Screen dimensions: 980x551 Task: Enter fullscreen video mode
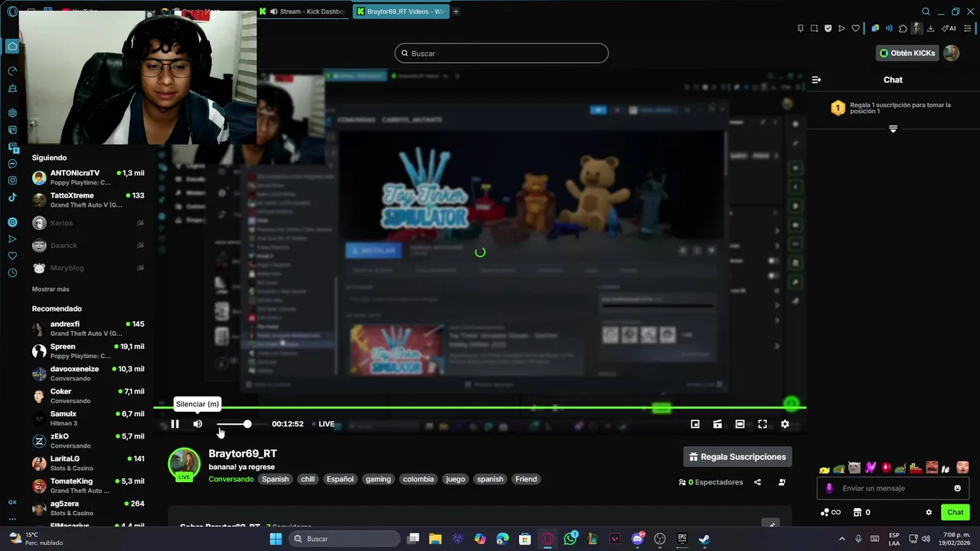[x=763, y=424]
